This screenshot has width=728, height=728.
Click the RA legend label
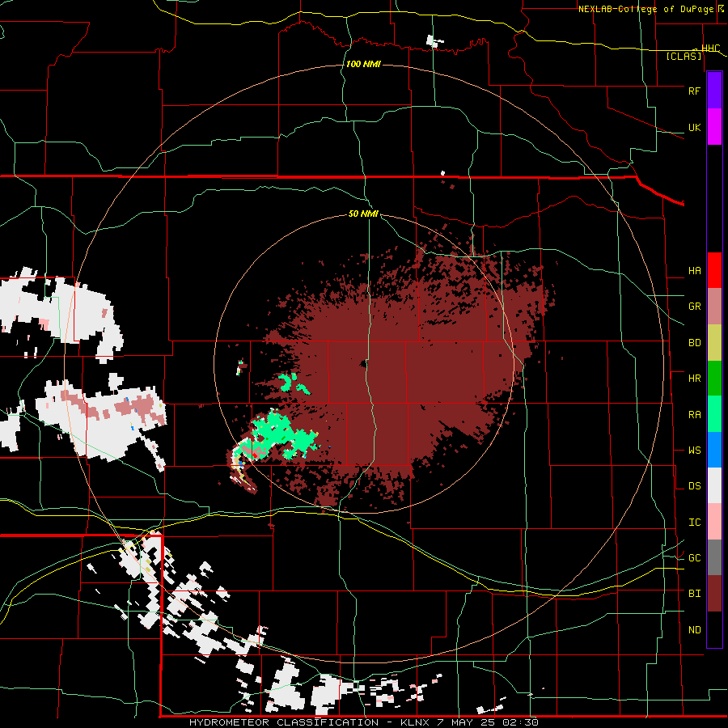pyautogui.click(x=694, y=415)
